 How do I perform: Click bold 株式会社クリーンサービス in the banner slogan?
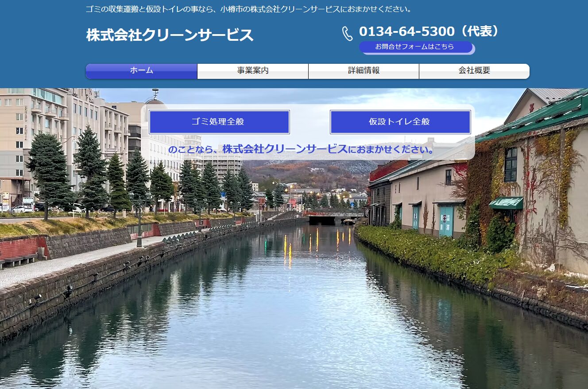[285, 149]
